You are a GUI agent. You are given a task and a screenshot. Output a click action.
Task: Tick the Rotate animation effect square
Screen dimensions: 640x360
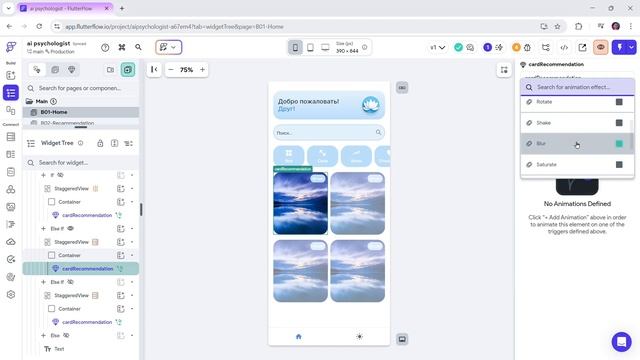pyautogui.click(x=619, y=102)
